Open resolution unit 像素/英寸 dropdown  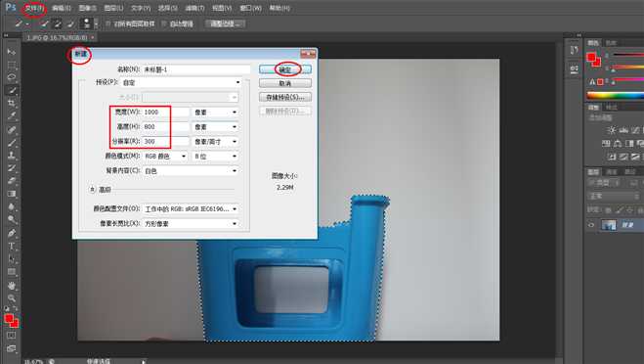tap(215, 142)
